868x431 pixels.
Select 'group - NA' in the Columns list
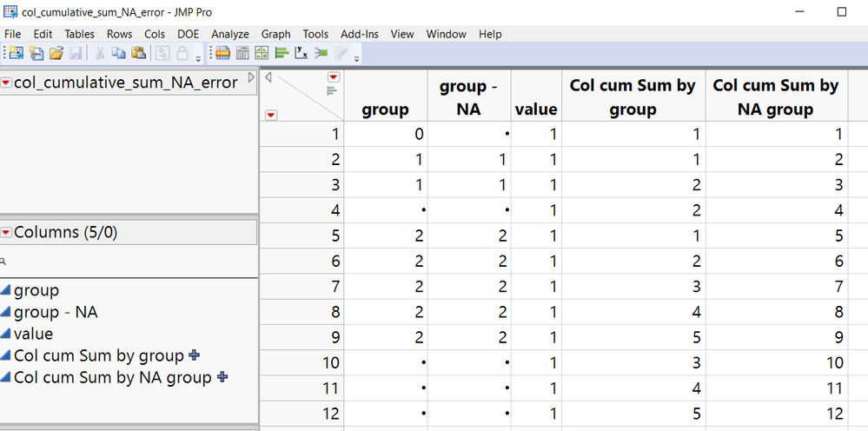(x=56, y=311)
